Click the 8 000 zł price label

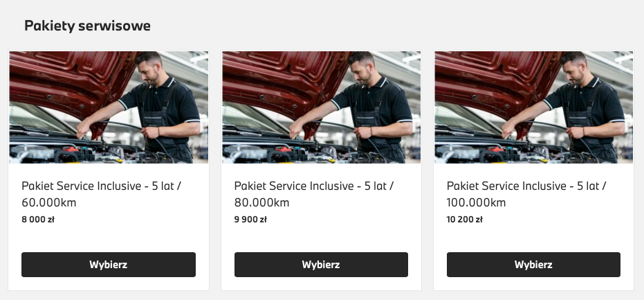(x=38, y=220)
